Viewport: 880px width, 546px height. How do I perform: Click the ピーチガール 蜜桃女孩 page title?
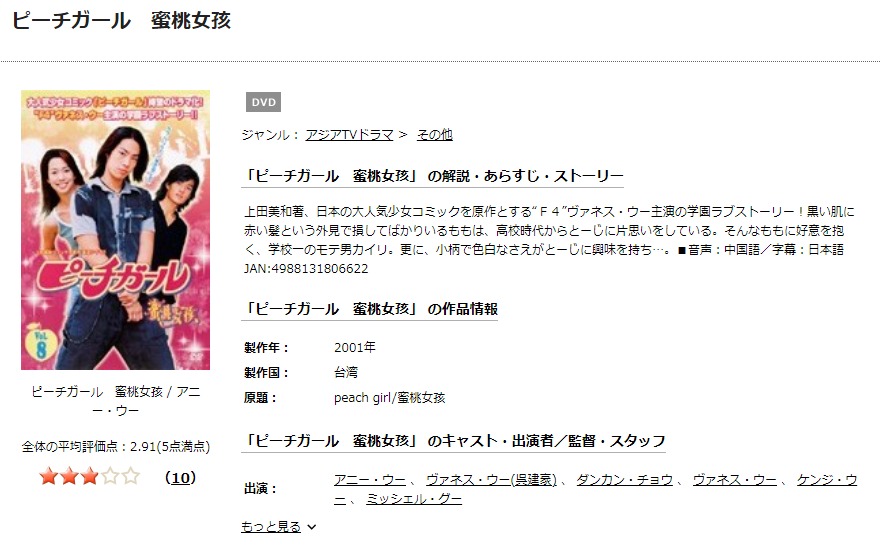[121, 21]
